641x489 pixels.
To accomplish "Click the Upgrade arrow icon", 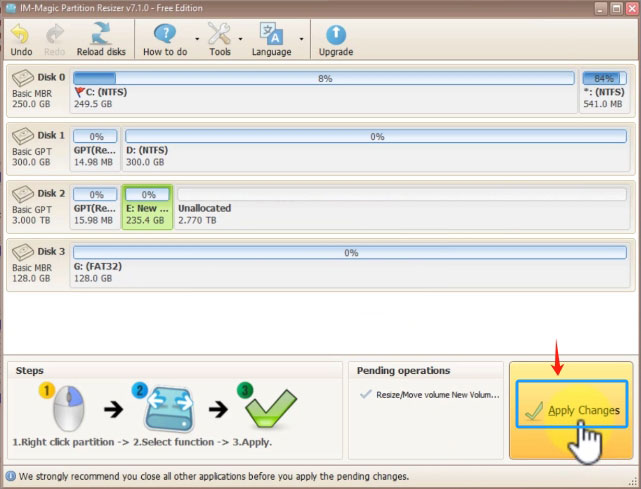I will coord(336,35).
